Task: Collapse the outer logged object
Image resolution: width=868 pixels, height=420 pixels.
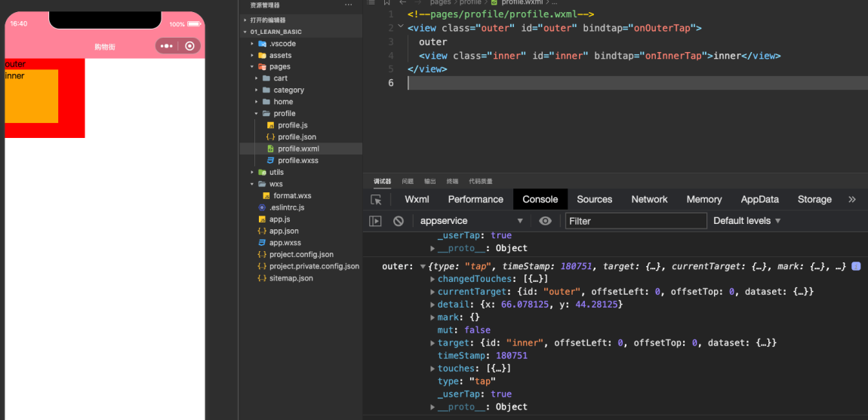Action: [x=423, y=266]
